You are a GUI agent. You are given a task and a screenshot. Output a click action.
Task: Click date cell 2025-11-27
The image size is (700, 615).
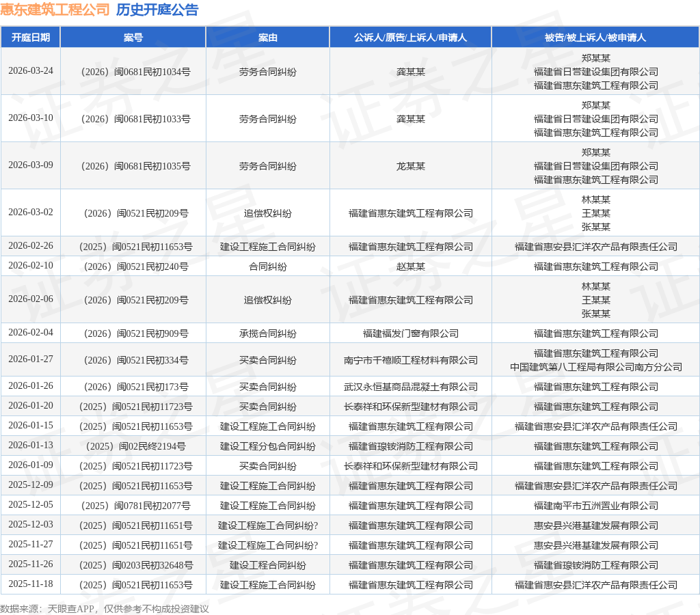31,545
